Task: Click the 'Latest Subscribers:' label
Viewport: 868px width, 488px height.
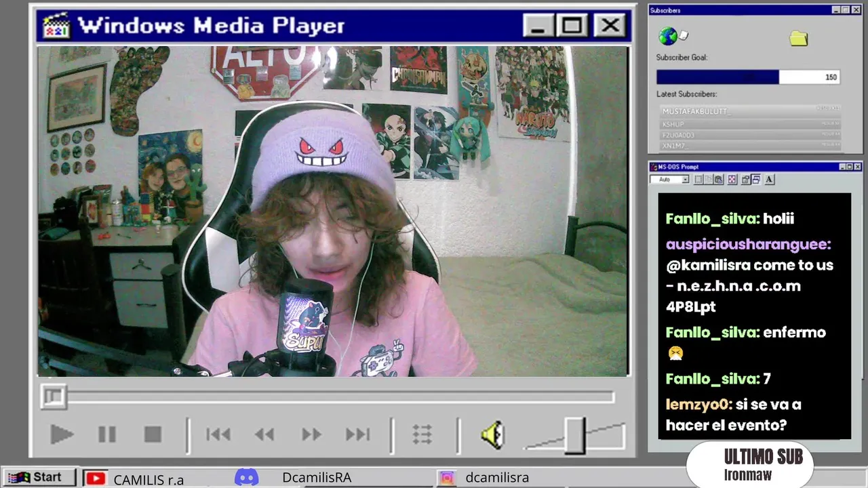Action: pos(686,94)
